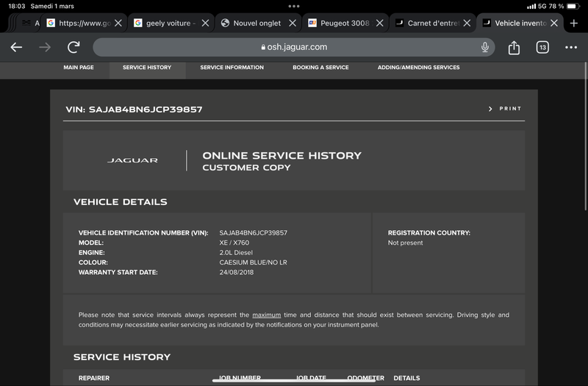588x386 pixels.
Task: Open SERVICE INFORMATION menu item
Action: click(x=232, y=68)
